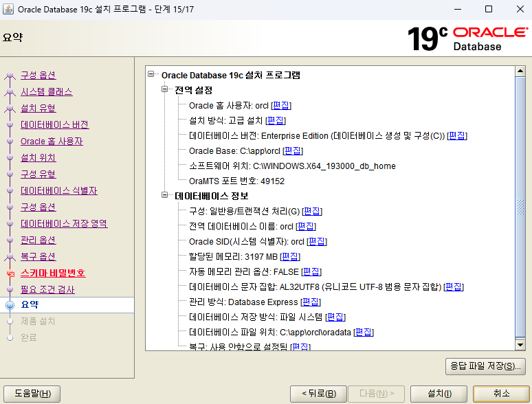Click the 응답 파일 저장(S)... button
532x404 pixels.
[485, 366]
